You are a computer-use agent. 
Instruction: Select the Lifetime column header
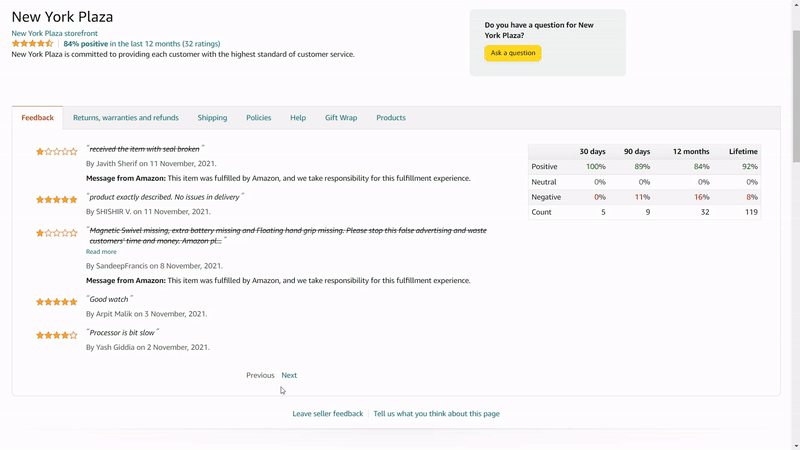pos(743,152)
